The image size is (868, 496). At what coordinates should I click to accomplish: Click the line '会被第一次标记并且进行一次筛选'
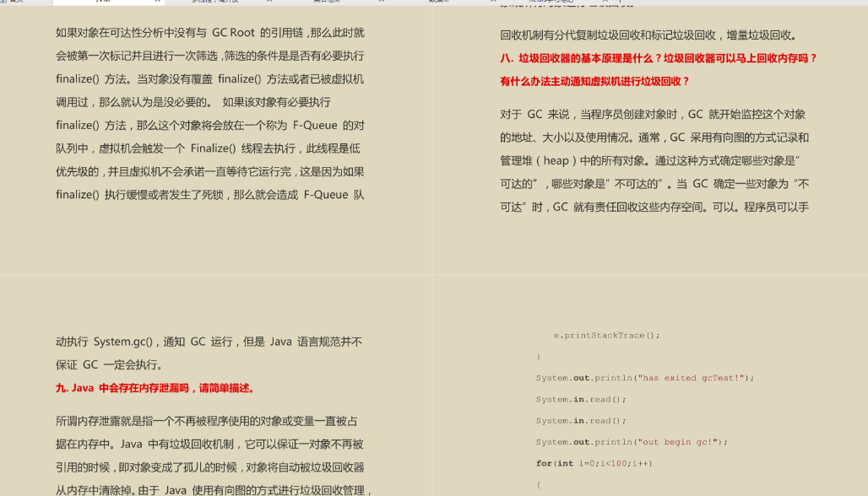click(209, 56)
